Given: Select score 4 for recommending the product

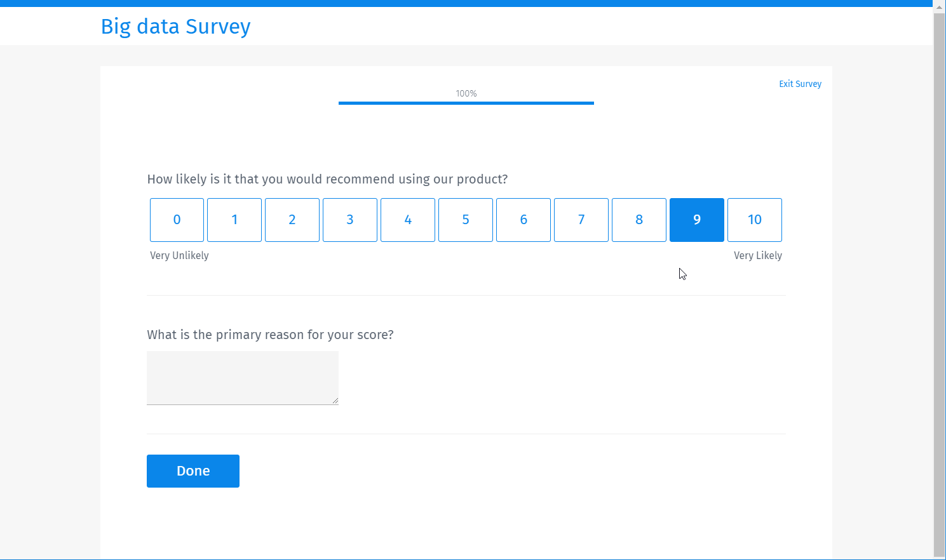Looking at the screenshot, I should (x=408, y=220).
